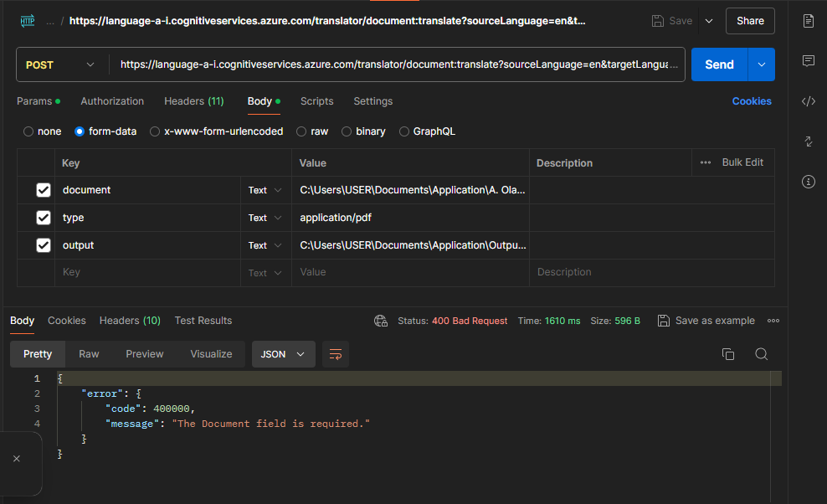Open the Test Results tab

coord(203,321)
